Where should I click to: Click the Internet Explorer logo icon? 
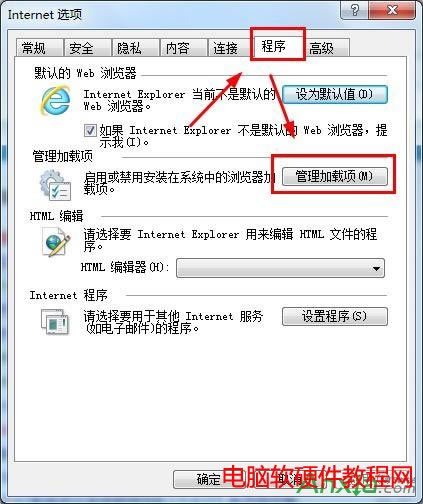pyautogui.click(x=56, y=100)
